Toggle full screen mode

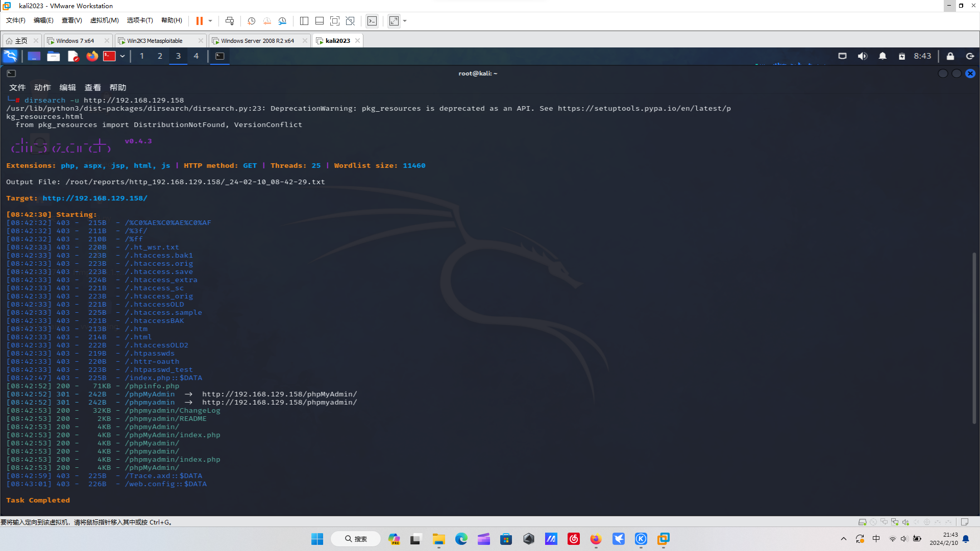point(335,21)
